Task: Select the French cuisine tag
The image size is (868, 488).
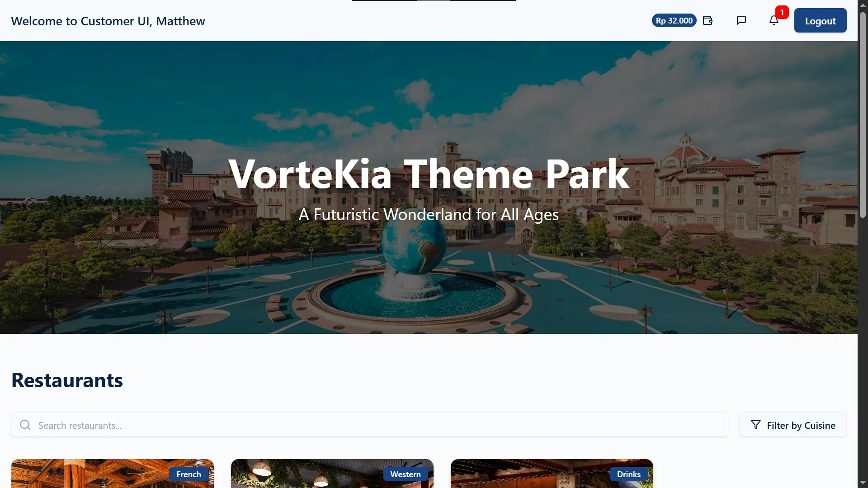Action: (189, 474)
